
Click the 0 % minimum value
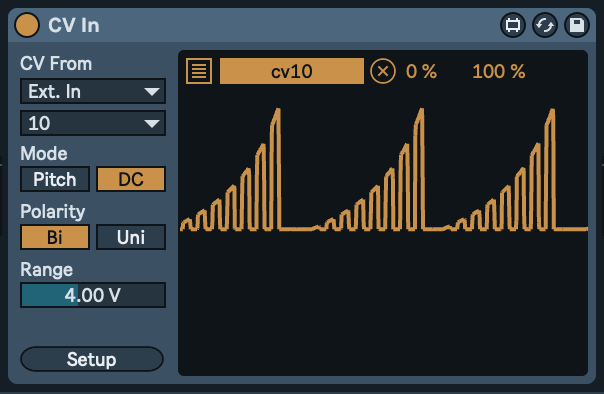(x=421, y=71)
